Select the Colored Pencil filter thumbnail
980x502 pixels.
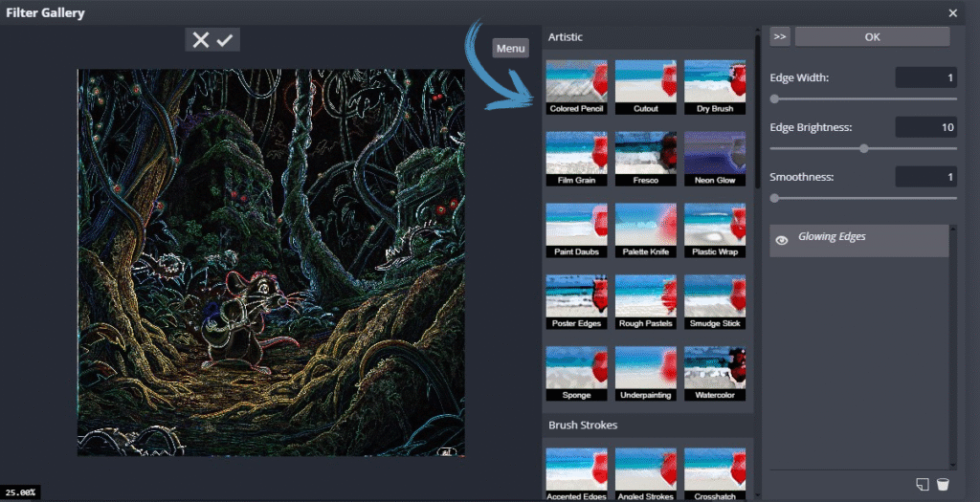pyautogui.click(x=576, y=87)
